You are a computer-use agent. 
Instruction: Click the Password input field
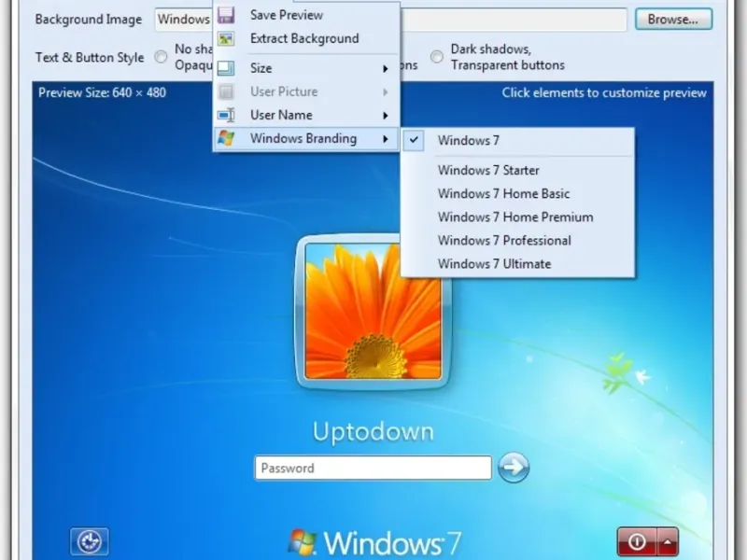[x=373, y=469]
